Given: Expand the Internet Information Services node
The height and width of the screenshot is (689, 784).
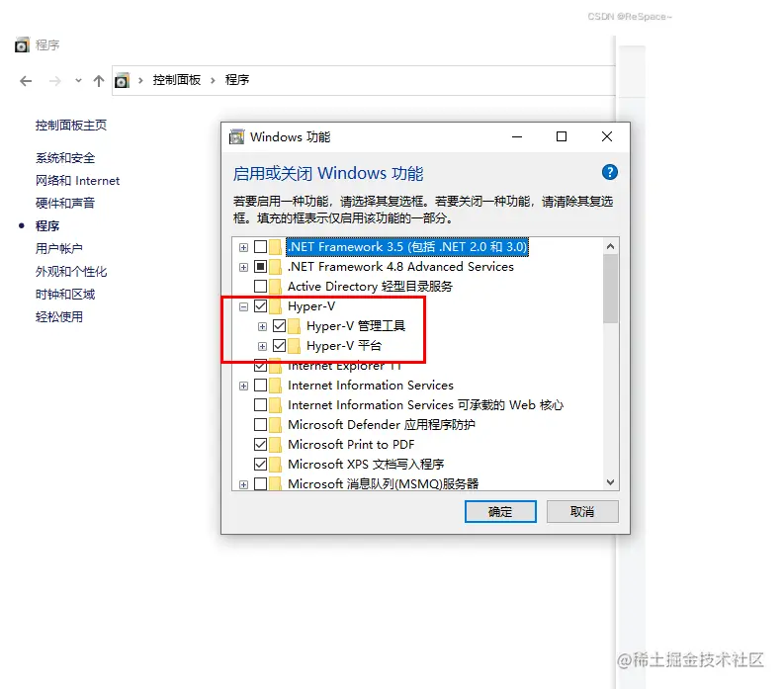Looking at the screenshot, I should (243, 386).
